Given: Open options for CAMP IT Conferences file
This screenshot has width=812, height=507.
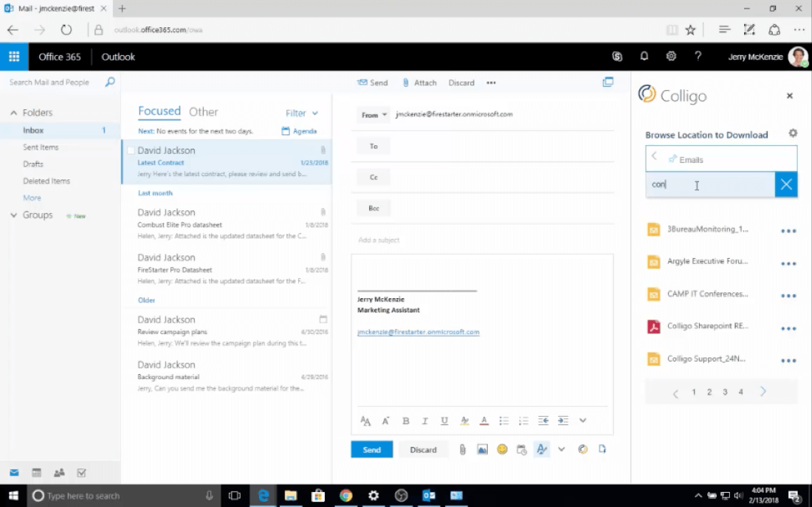Looking at the screenshot, I should pyautogui.click(x=788, y=296).
